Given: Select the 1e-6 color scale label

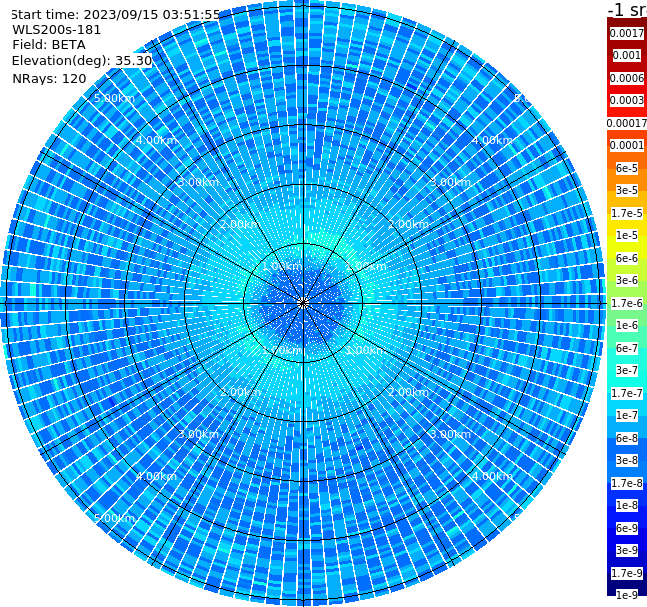Looking at the screenshot, I should [x=627, y=325].
